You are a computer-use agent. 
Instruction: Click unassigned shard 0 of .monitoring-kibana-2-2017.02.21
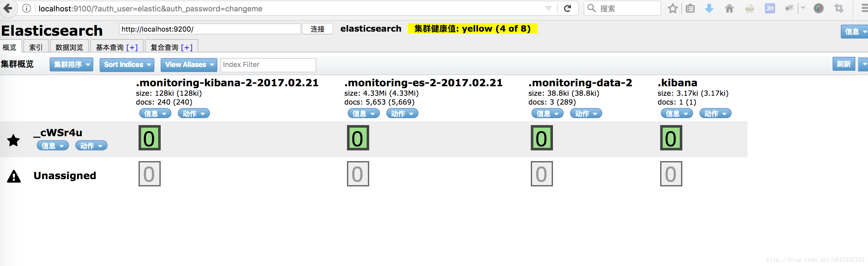coord(150,174)
